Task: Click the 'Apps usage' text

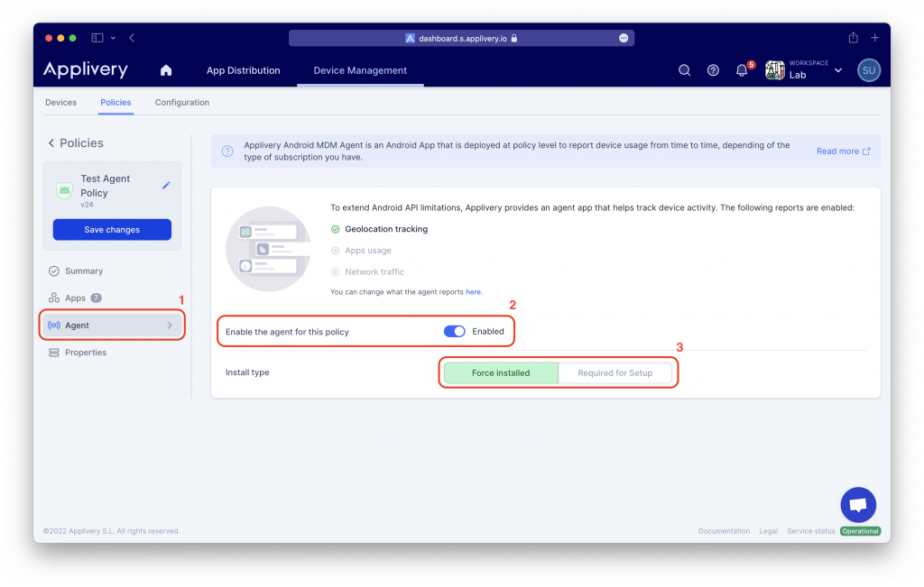Action: click(368, 251)
